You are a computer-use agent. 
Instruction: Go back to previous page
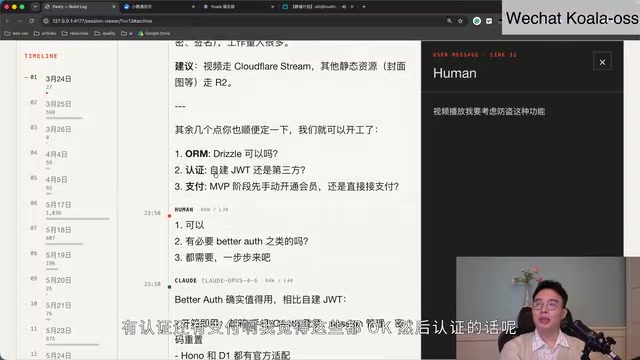click(x=8, y=21)
